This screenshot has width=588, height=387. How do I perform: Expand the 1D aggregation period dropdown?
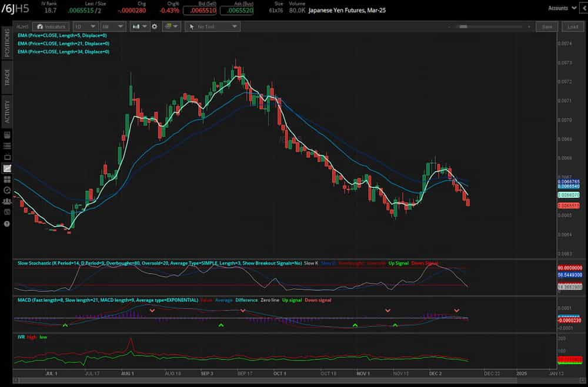pos(84,26)
